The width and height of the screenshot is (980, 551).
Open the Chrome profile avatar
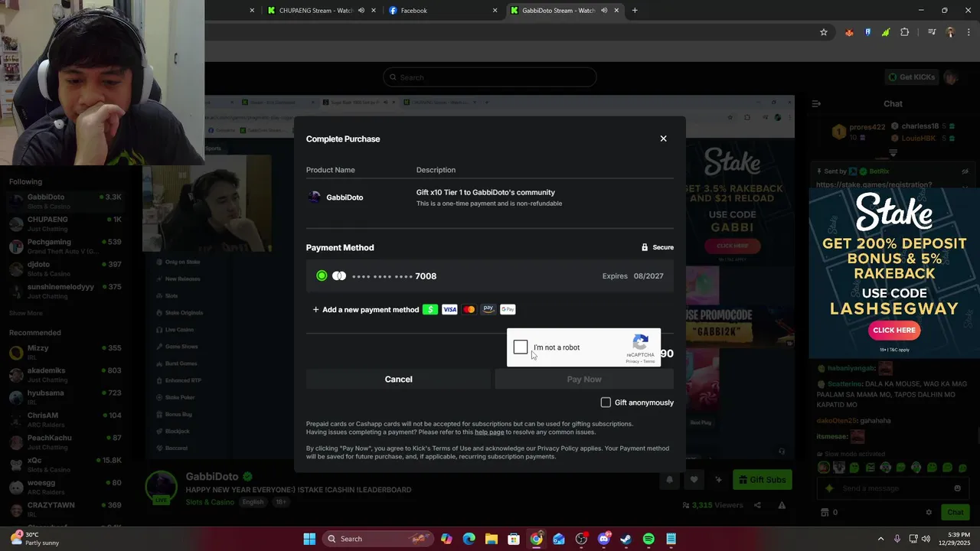(x=950, y=32)
